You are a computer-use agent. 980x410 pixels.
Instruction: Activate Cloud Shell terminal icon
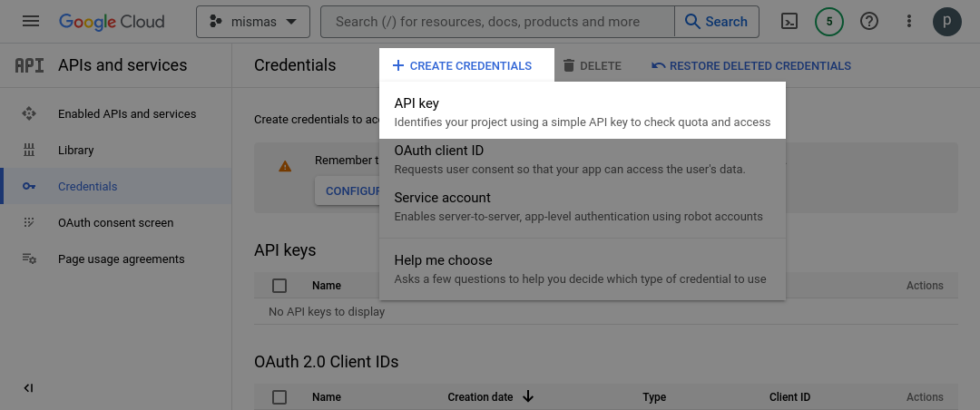pos(789,21)
